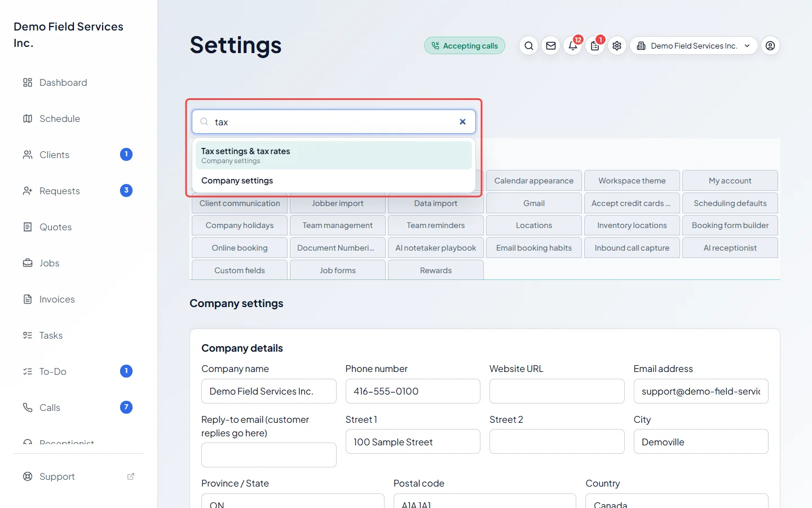
Task: Clear the settings search with X
Action: (462, 122)
